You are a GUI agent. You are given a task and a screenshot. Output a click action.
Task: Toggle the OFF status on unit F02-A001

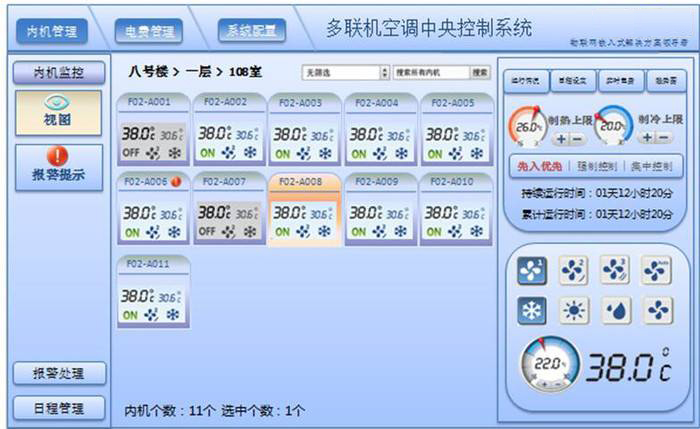(131, 154)
